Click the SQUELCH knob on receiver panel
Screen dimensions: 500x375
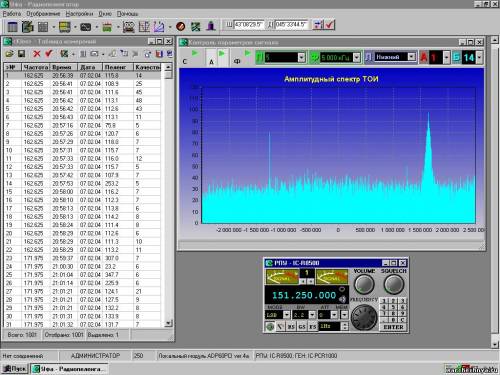(x=394, y=284)
